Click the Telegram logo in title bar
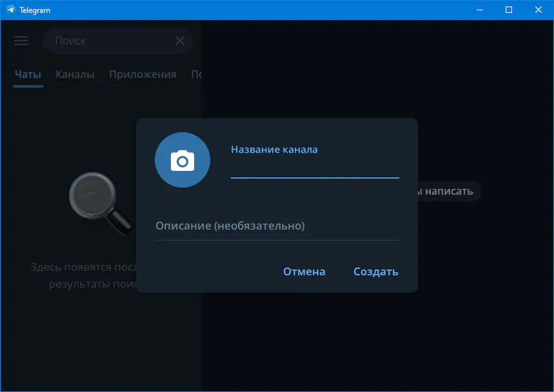This screenshot has width=554, height=392. 10,10
